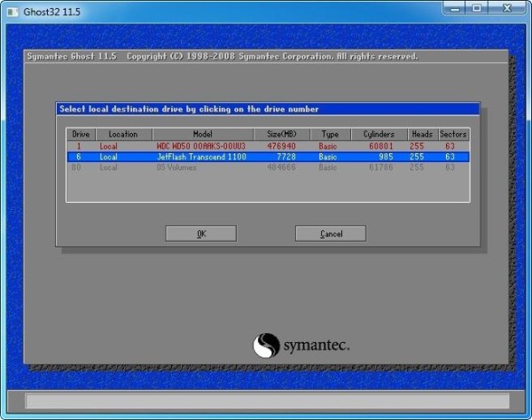
Task: Click the Location column header
Action: coord(122,134)
